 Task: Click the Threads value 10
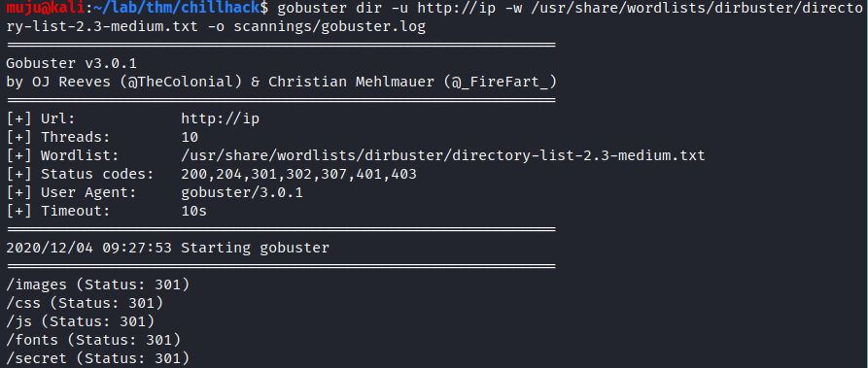click(190, 137)
